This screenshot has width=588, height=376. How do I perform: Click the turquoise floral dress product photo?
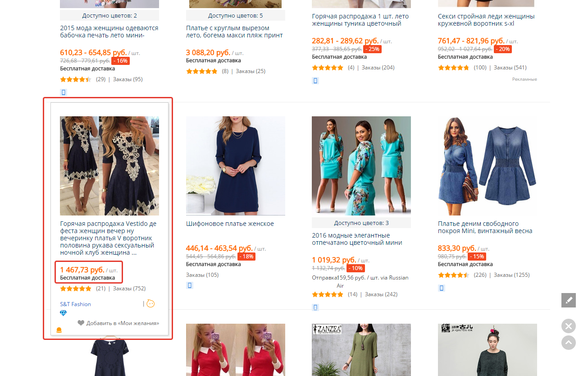(x=361, y=165)
